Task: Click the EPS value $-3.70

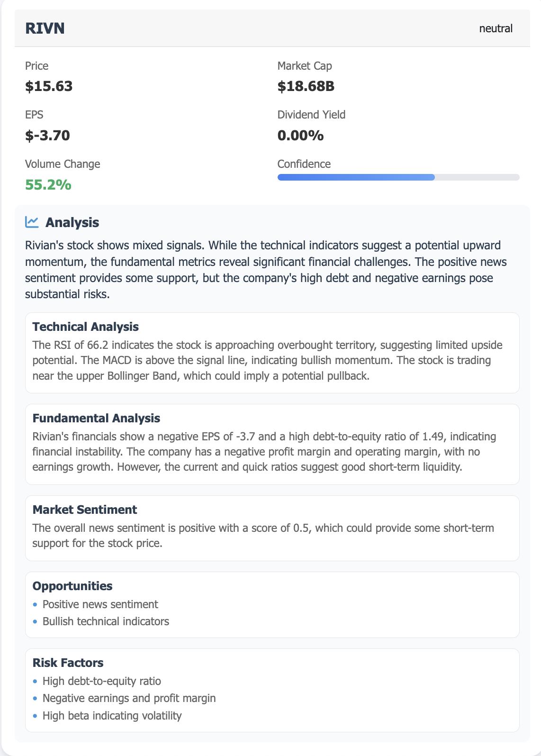Action: tap(47, 136)
